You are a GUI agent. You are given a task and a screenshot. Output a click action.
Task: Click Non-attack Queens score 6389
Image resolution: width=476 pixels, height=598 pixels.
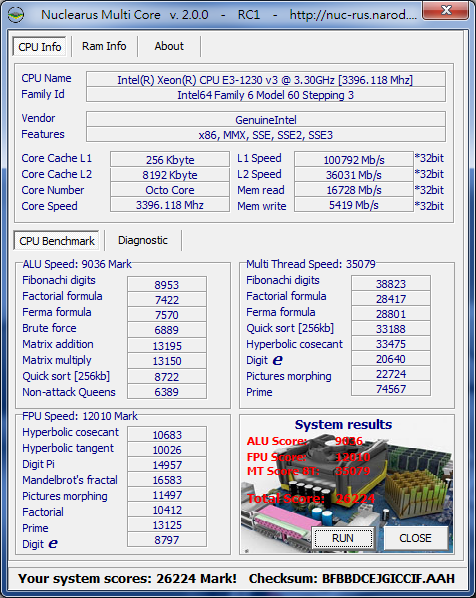(167, 392)
